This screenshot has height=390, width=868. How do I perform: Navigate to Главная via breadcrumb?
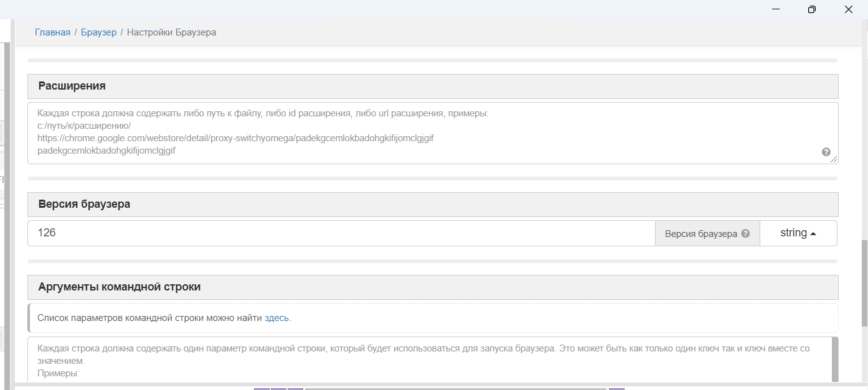(x=52, y=32)
